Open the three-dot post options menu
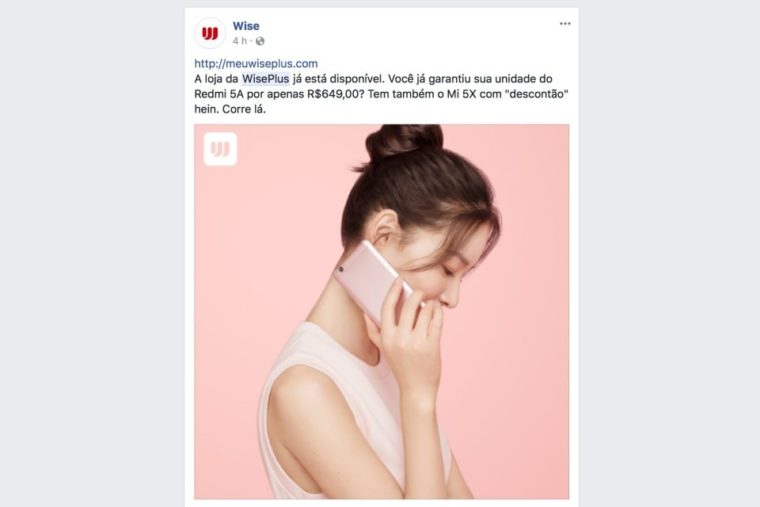 point(565,23)
